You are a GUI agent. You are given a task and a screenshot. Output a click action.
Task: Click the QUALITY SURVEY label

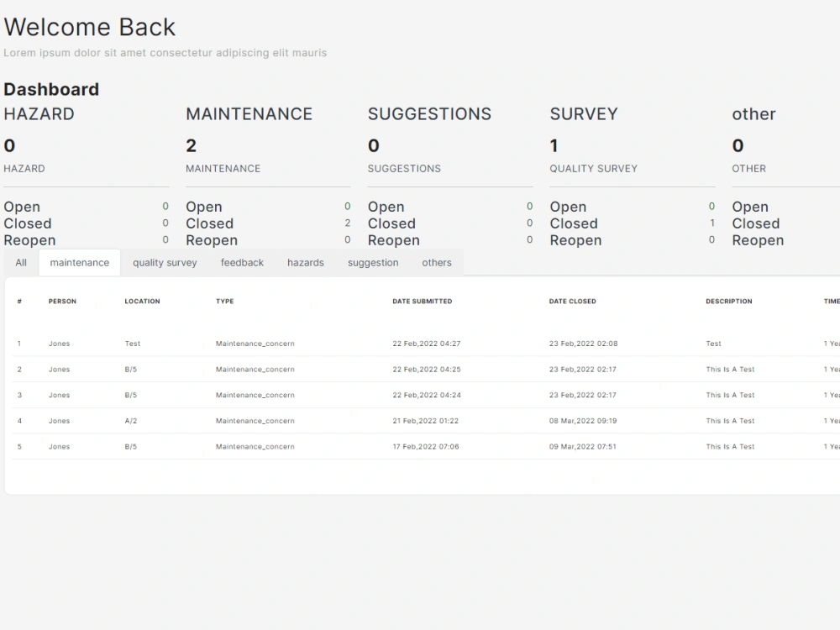594,168
